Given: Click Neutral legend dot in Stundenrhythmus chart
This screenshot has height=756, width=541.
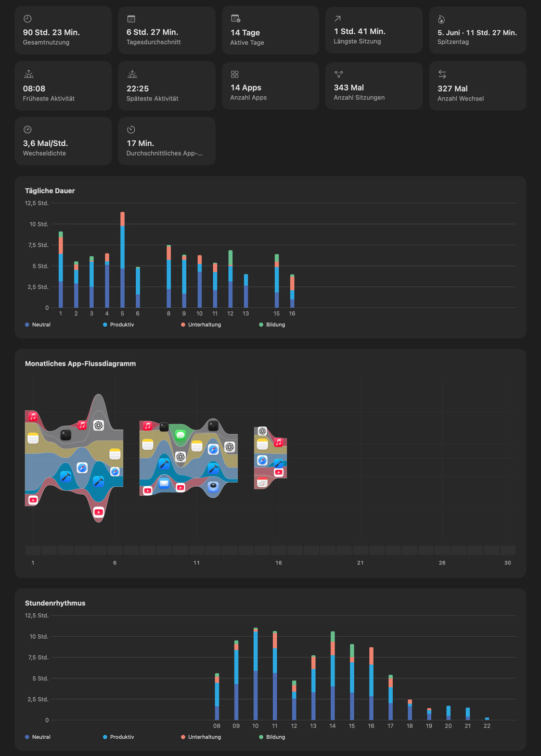Looking at the screenshot, I should click(x=27, y=737).
